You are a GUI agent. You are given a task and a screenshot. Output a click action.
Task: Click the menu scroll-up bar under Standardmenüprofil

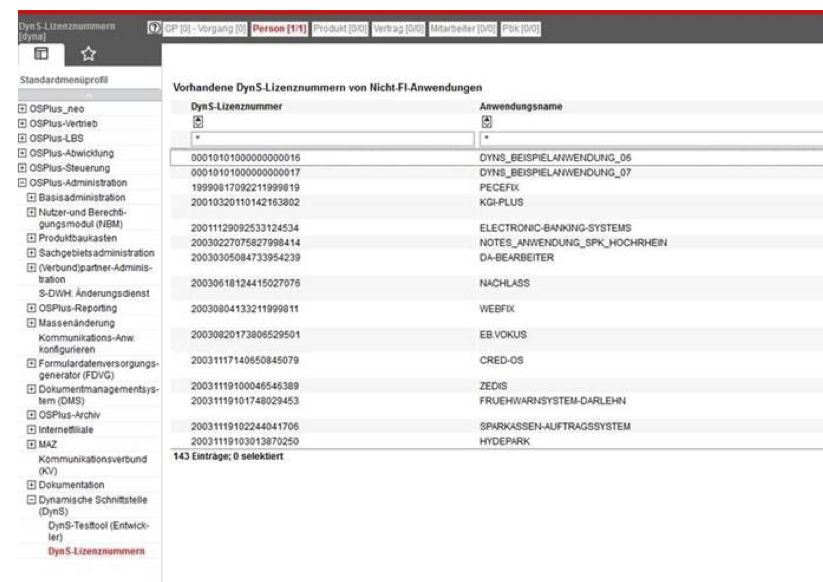click(x=89, y=95)
